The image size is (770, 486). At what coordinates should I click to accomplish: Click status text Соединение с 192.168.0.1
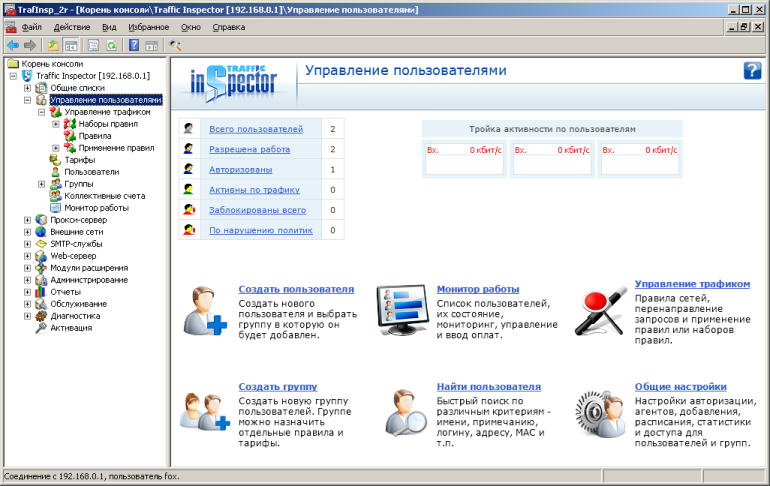(92, 476)
